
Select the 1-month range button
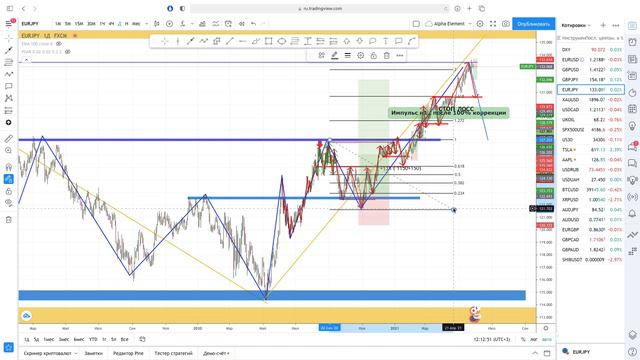click(49, 339)
